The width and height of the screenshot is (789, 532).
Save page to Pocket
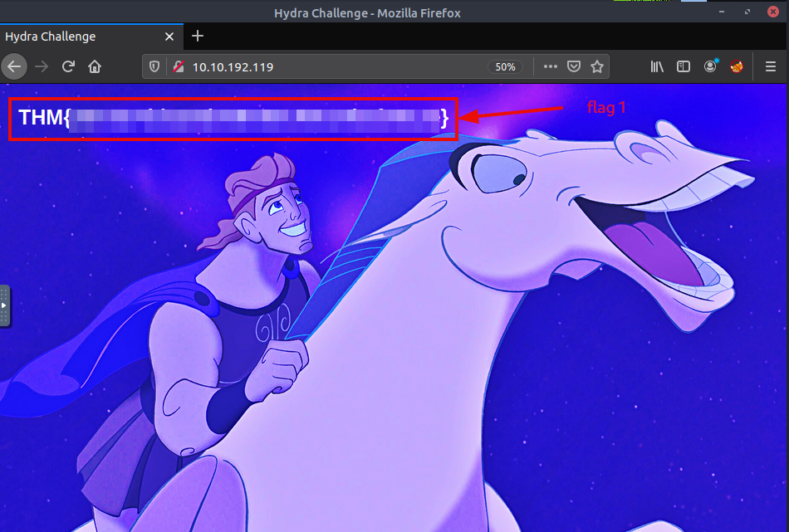point(574,66)
